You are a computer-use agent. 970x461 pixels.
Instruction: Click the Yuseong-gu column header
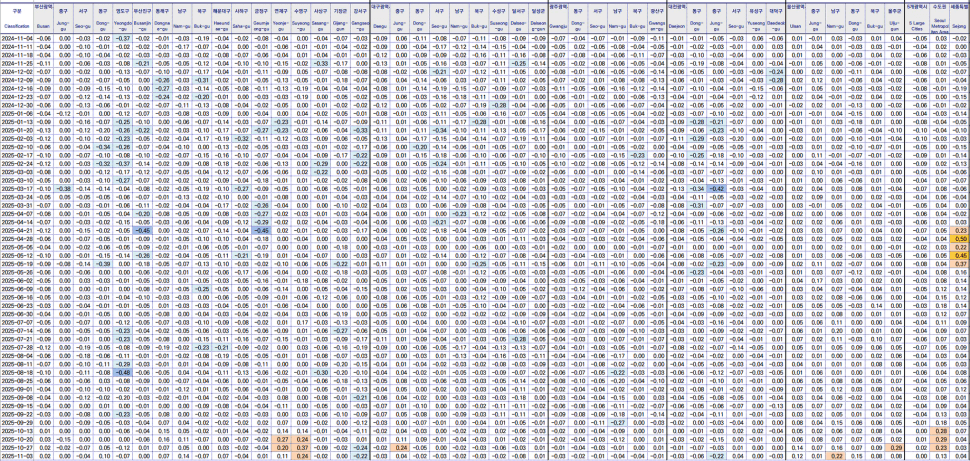pos(756,20)
